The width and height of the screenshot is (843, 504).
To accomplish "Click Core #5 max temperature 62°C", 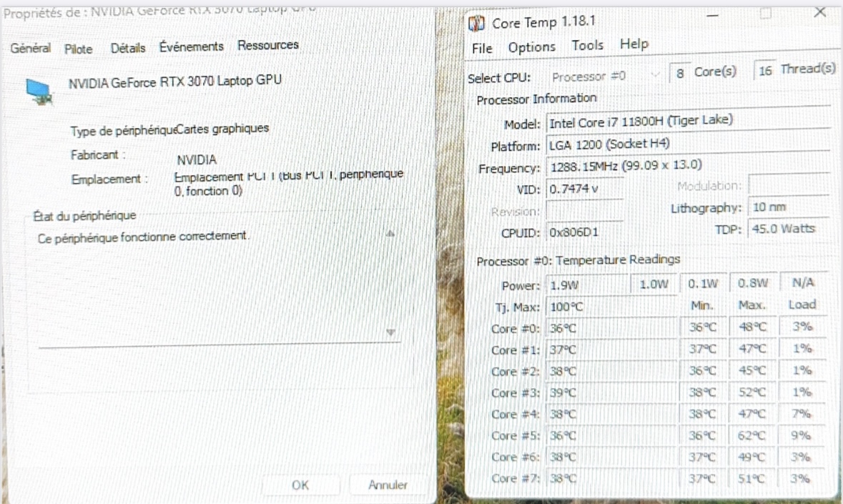I will [752, 435].
